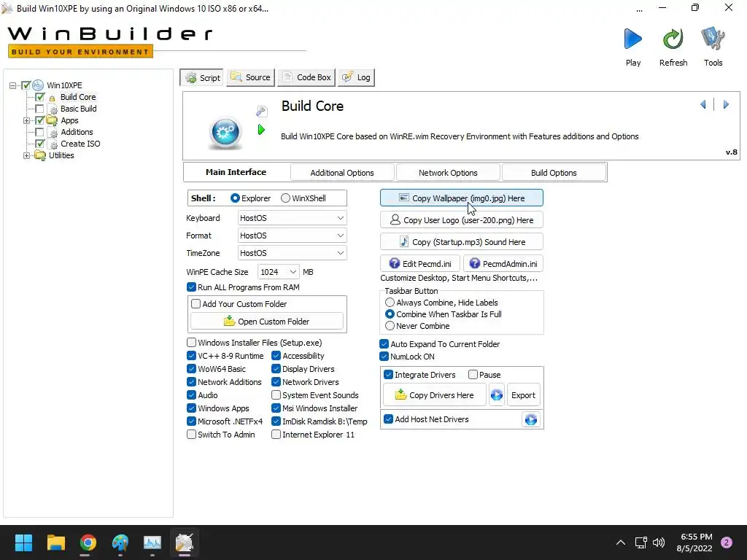
Task: Open Chrome from taskbar
Action: [x=88, y=542]
